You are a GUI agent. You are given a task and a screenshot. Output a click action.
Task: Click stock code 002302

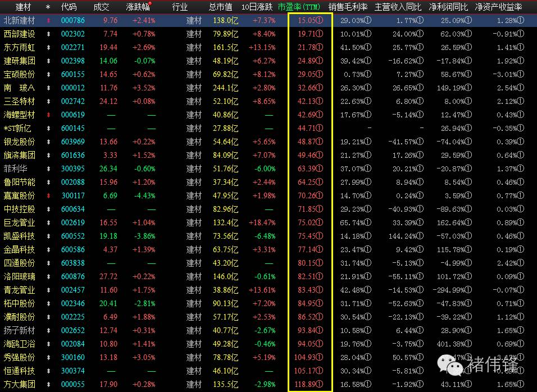73,34
